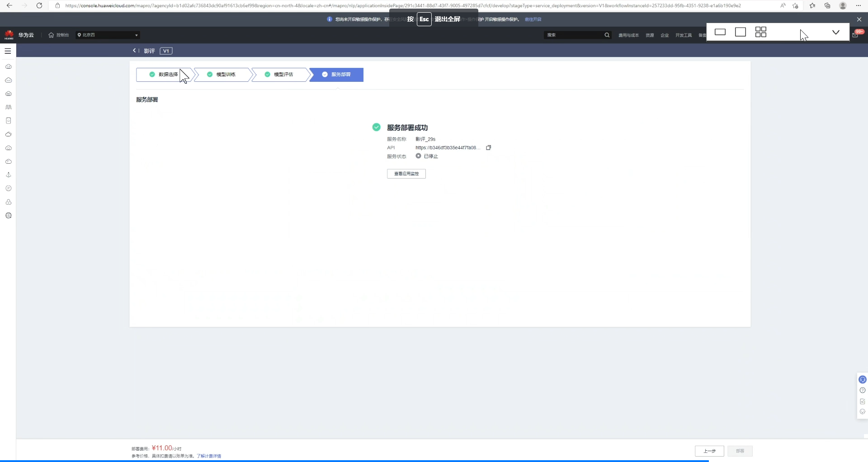Open the 了解计费详情 link
The height and width of the screenshot is (462, 868).
pyautogui.click(x=209, y=456)
